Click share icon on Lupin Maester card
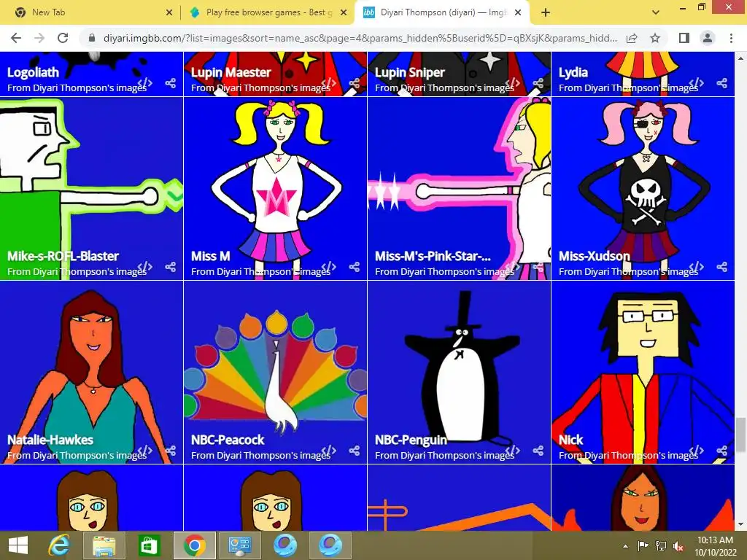 355,83
